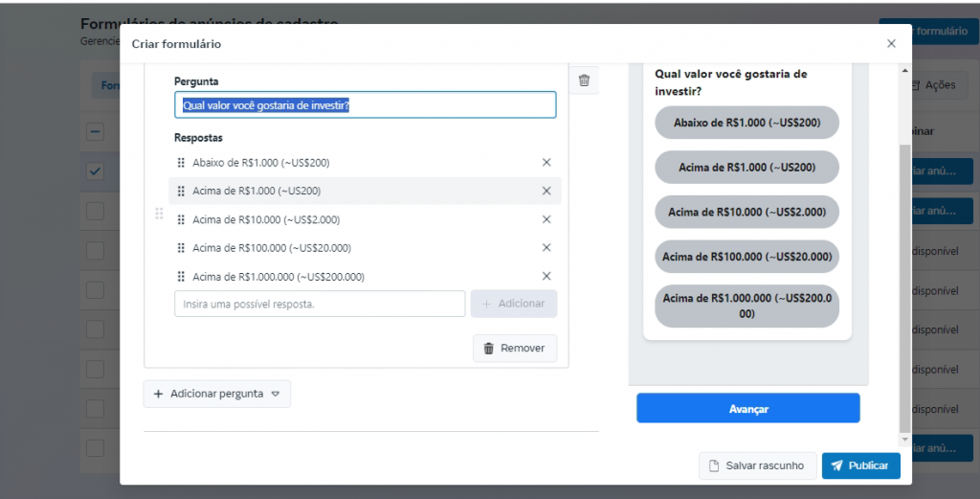Click the 'Insira uma possível resposta' field
Viewport: 980px width, 499px height.
[x=320, y=304]
